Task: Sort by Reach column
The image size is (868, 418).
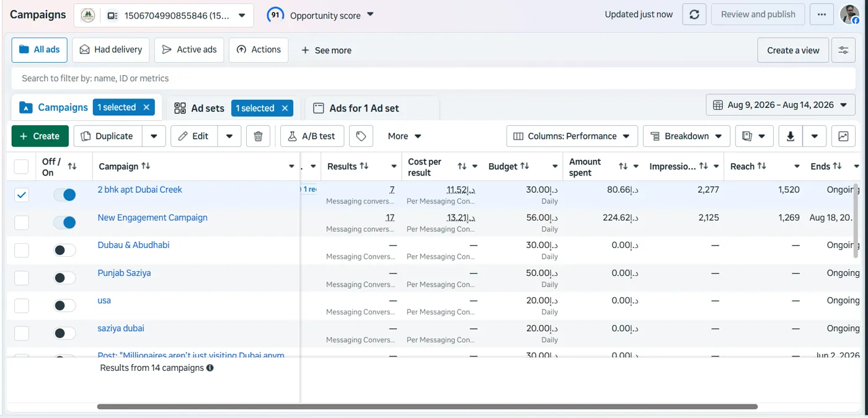Action: [x=762, y=166]
